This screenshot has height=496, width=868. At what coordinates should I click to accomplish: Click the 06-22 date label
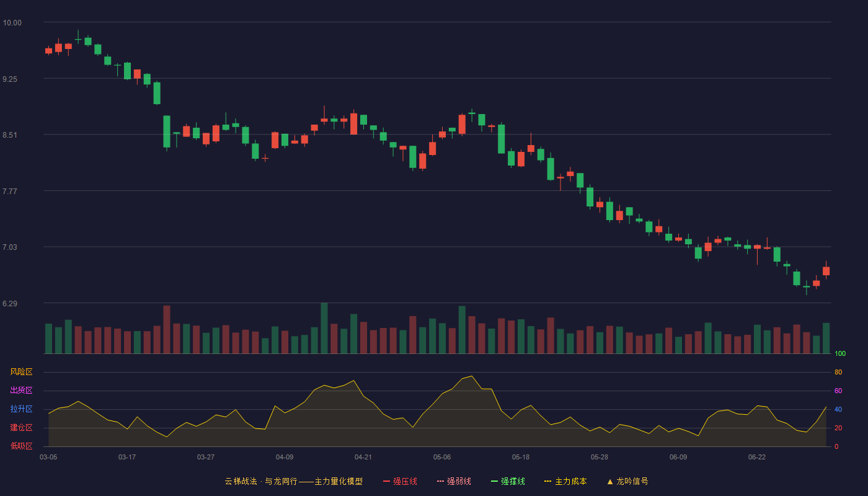click(757, 457)
